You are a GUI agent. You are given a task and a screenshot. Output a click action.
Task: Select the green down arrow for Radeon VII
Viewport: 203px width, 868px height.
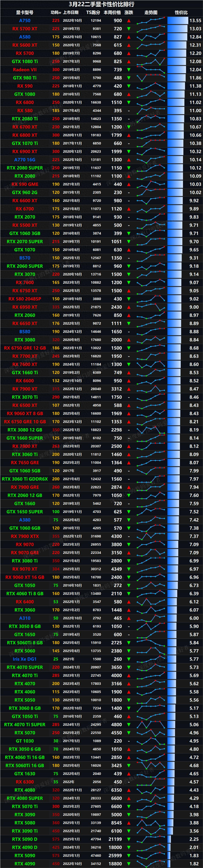click(129, 70)
